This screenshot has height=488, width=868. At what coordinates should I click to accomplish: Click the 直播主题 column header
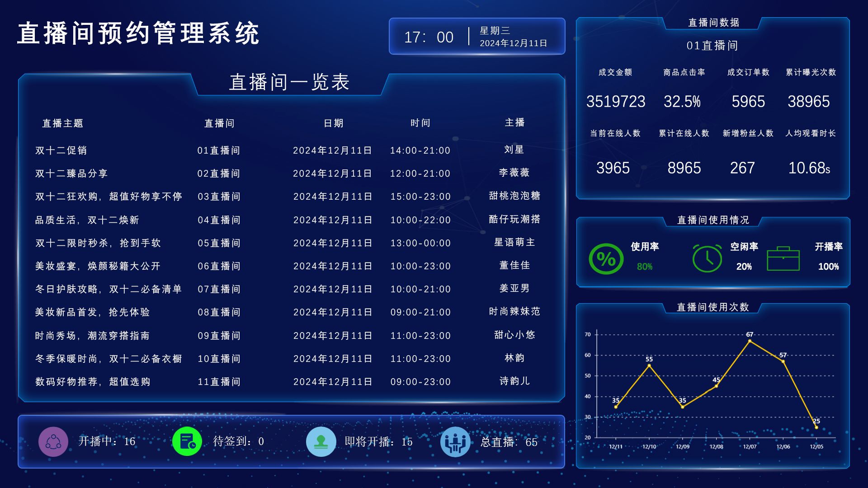point(63,123)
